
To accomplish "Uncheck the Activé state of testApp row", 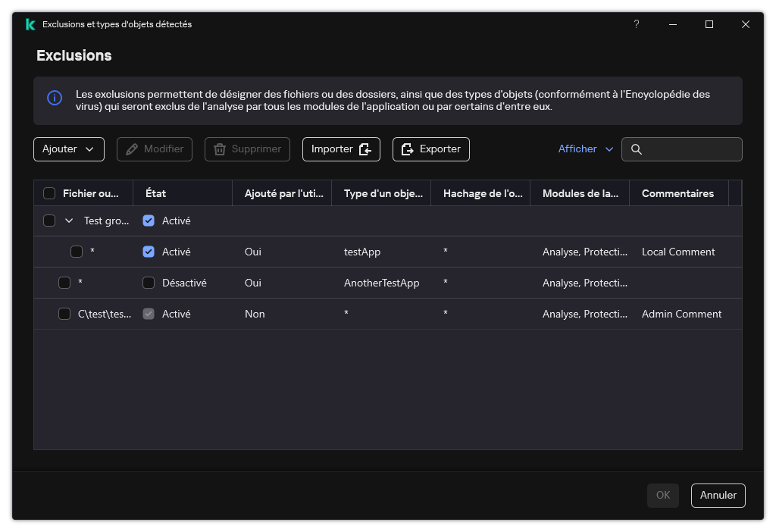I will pos(149,252).
